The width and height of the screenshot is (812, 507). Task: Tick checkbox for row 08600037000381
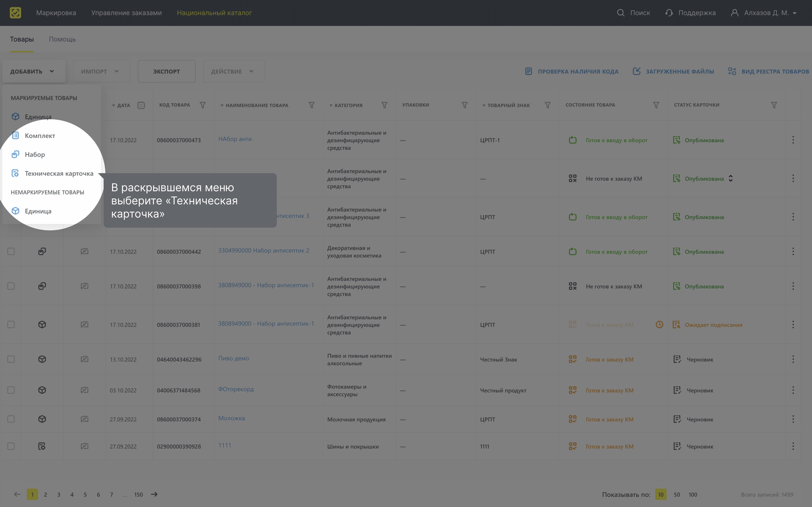(11, 324)
